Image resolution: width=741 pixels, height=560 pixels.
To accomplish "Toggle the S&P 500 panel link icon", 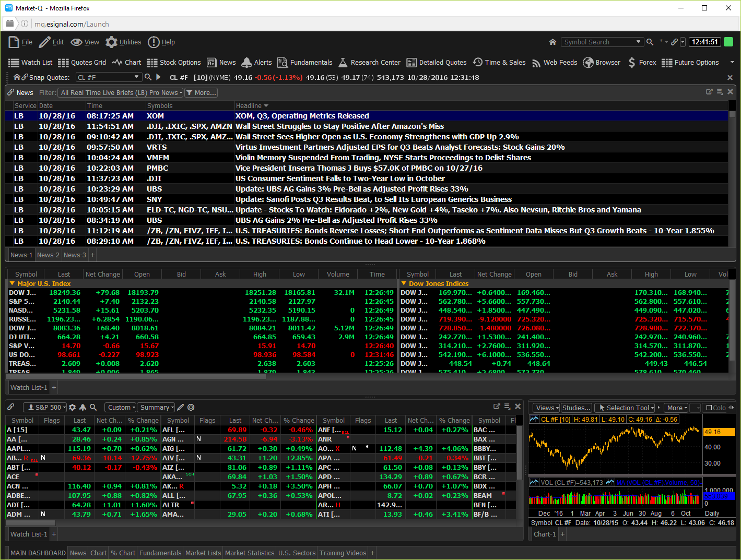I will click(x=10, y=408).
